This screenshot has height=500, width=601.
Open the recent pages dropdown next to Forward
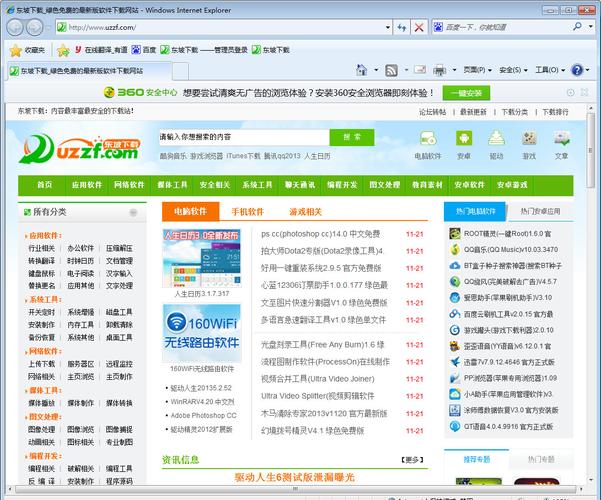(x=48, y=27)
